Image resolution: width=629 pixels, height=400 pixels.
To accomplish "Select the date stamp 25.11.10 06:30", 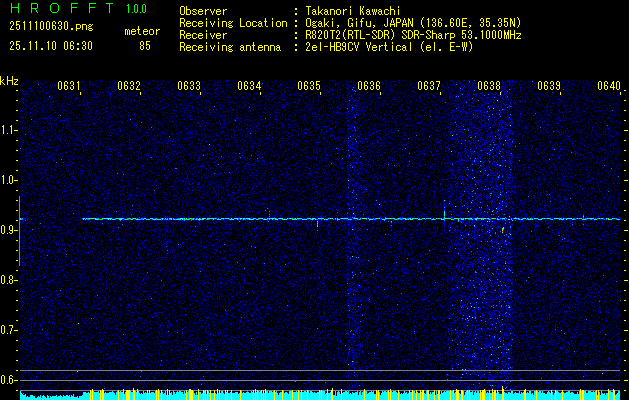I will (x=51, y=46).
